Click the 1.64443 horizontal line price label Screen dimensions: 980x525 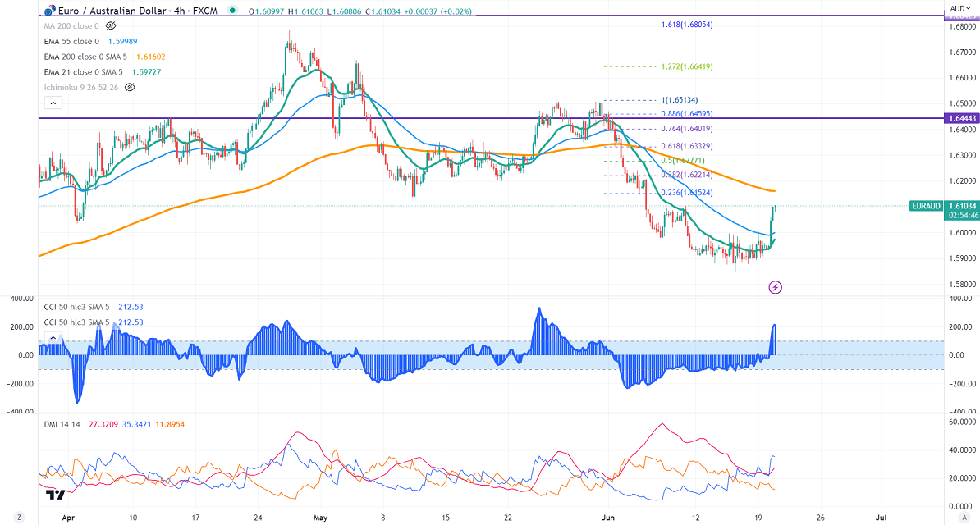962,118
